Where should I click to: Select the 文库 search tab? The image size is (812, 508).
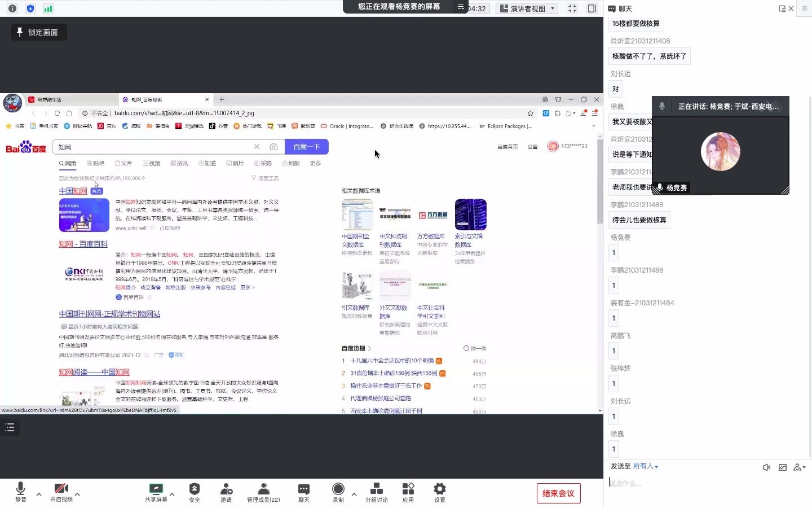point(123,163)
